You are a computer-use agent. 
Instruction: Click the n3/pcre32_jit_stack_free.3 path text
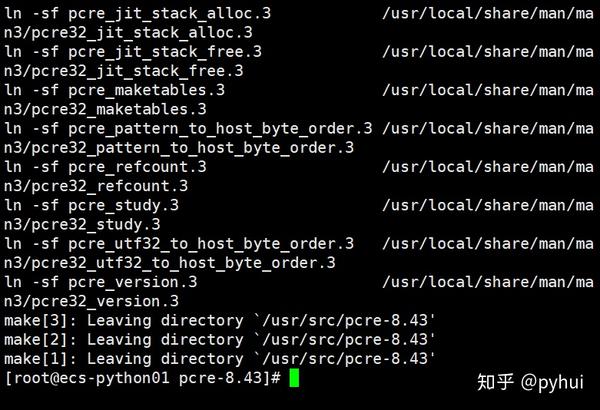pos(124,71)
